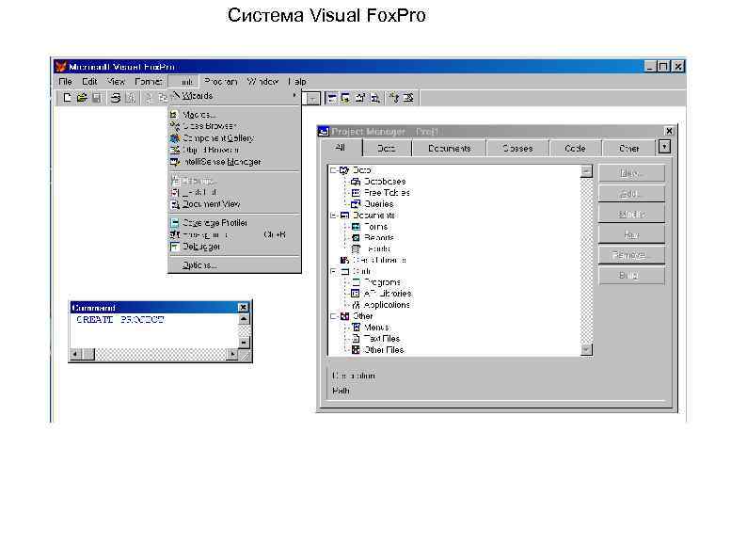This screenshot has height=560, width=747.
Task: Click the Modify button in Project Manager
Action: pyautogui.click(x=631, y=214)
